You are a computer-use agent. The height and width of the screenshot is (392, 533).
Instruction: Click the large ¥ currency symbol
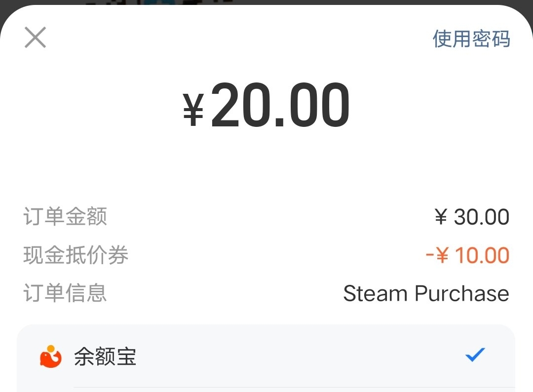(193, 111)
